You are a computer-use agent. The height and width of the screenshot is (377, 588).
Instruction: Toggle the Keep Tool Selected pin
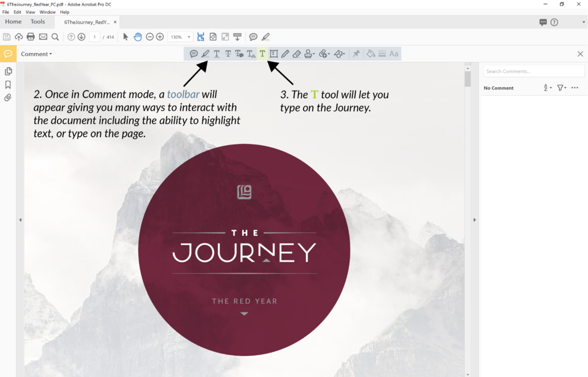[x=356, y=54]
